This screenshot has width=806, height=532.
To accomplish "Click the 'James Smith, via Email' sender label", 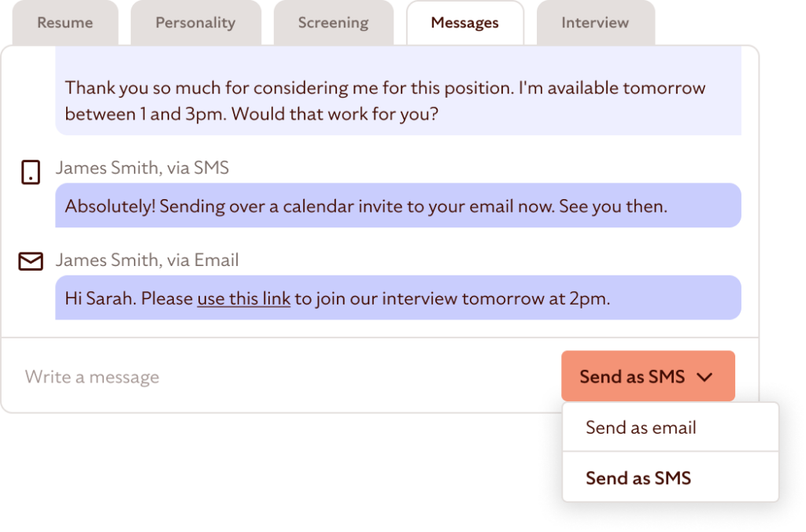I will pos(147,260).
